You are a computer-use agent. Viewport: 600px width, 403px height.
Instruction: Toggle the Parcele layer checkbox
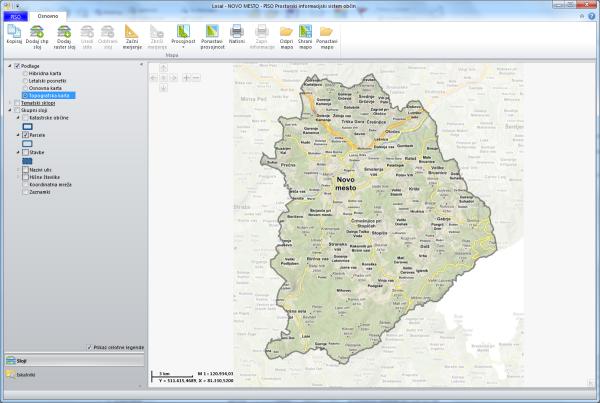[x=26, y=134]
